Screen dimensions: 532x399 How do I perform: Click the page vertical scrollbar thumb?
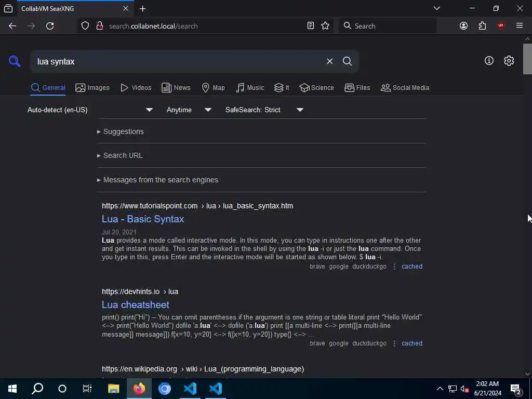tap(527, 59)
